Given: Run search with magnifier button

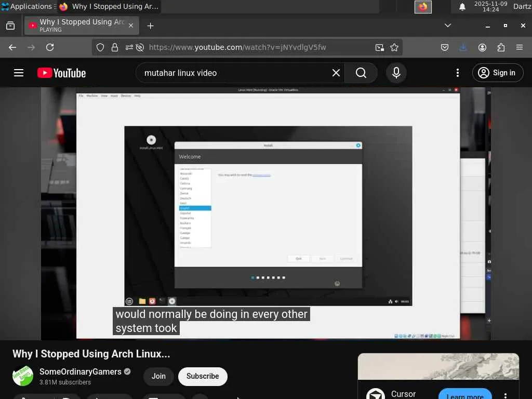Looking at the screenshot, I should tap(361, 73).
